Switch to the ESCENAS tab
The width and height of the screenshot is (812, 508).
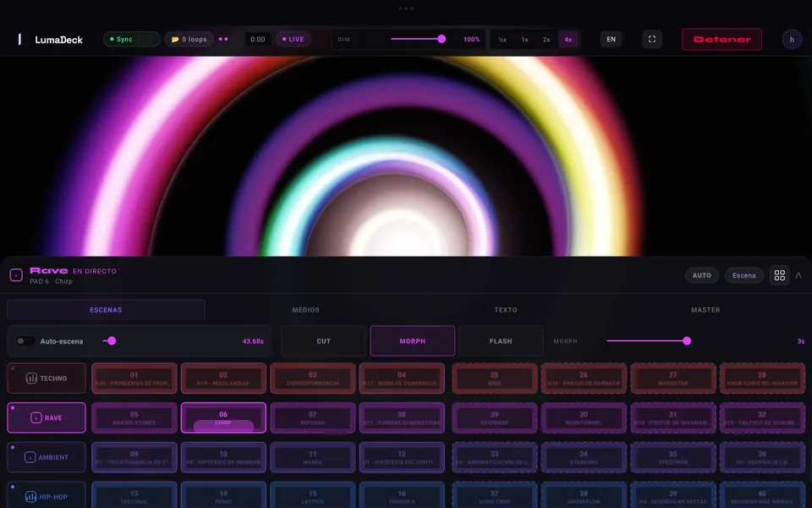[106, 310]
